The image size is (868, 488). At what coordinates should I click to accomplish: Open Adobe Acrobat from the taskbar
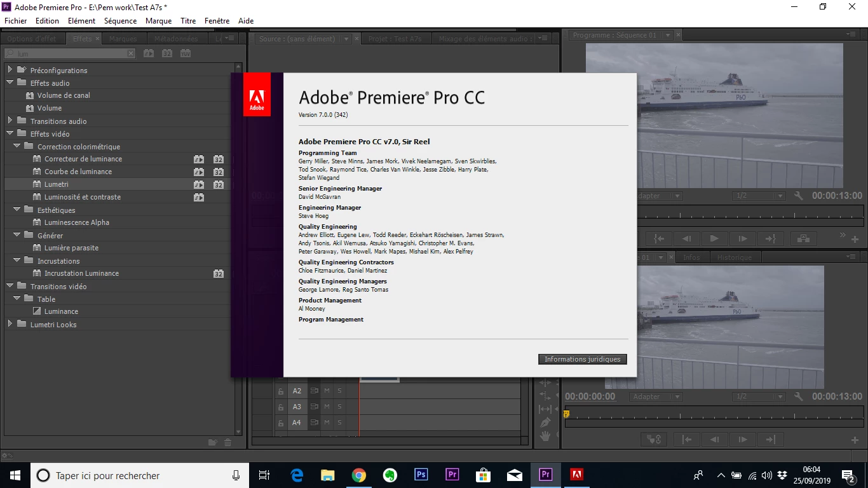tap(576, 475)
